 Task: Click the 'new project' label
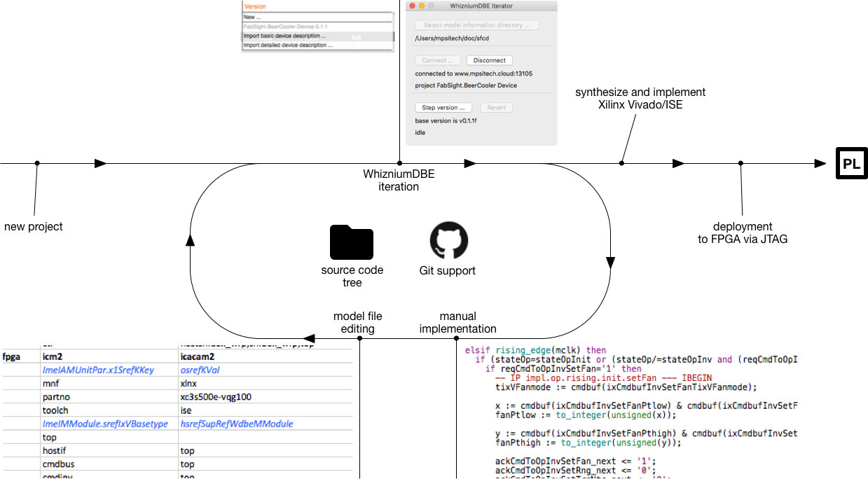point(34,226)
